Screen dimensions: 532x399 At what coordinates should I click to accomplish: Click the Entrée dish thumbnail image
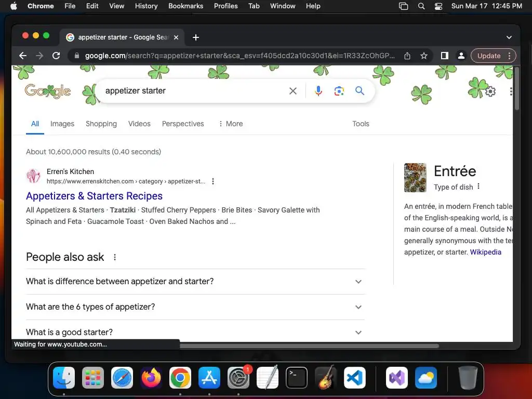tap(415, 178)
